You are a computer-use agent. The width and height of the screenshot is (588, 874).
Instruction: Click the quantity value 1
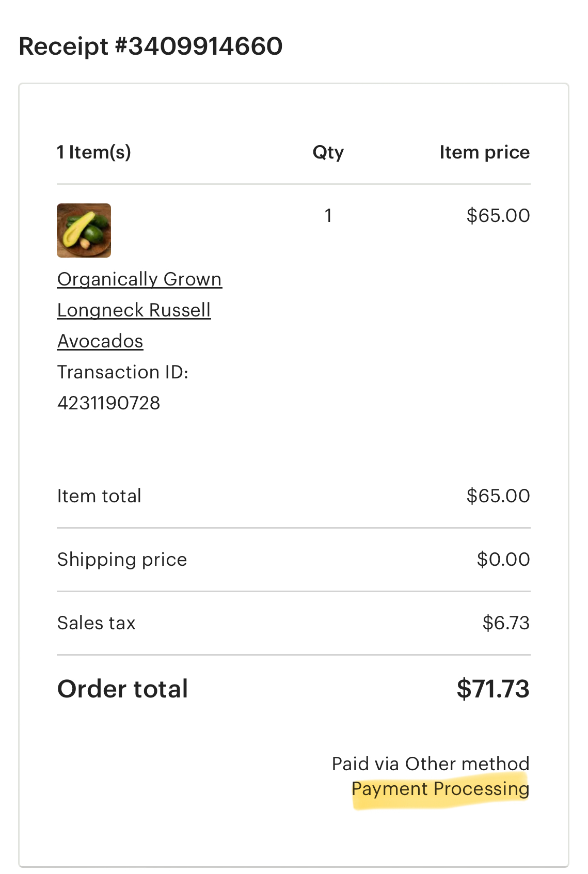click(328, 215)
